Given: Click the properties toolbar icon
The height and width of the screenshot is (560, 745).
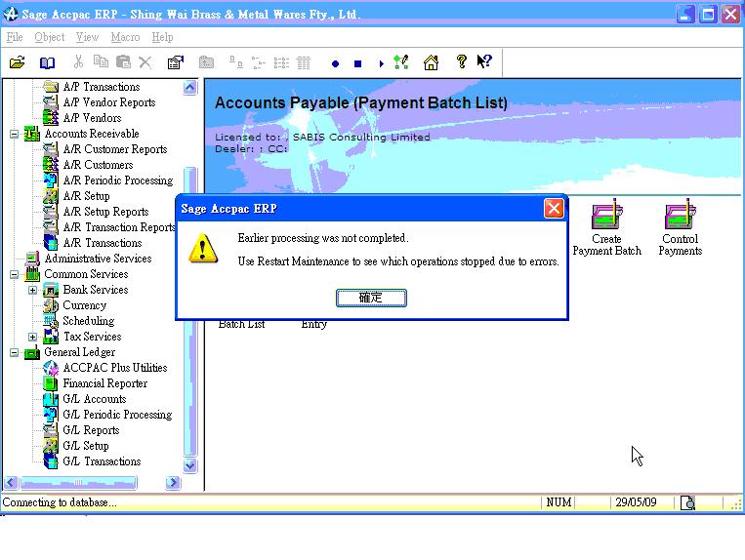Looking at the screenshot, I should click(x=175, y=62).
